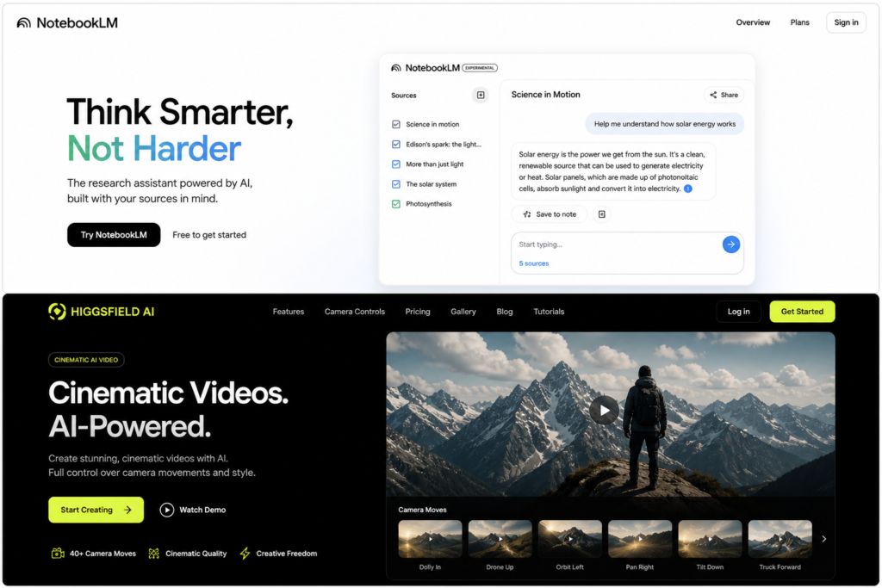Open the Gallery page in Higgsfield nav
Screen dimensions: 882x588
[463, 312]
